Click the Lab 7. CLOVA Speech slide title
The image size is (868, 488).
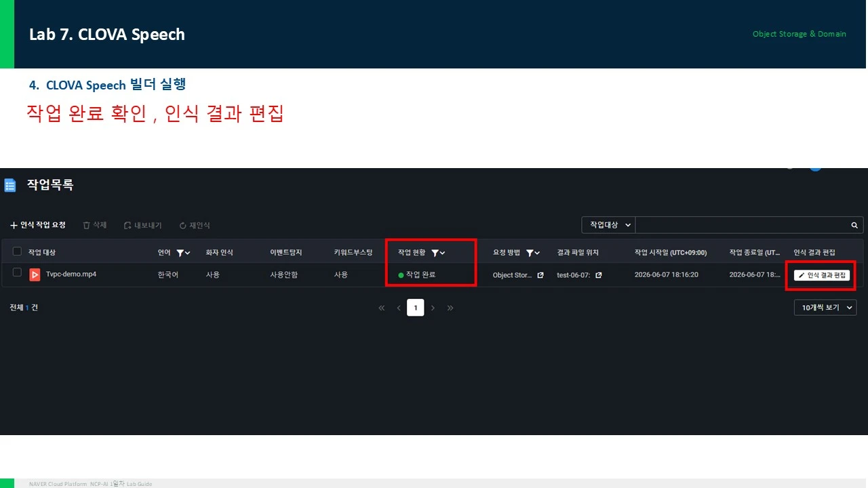[x=107, y=35]
